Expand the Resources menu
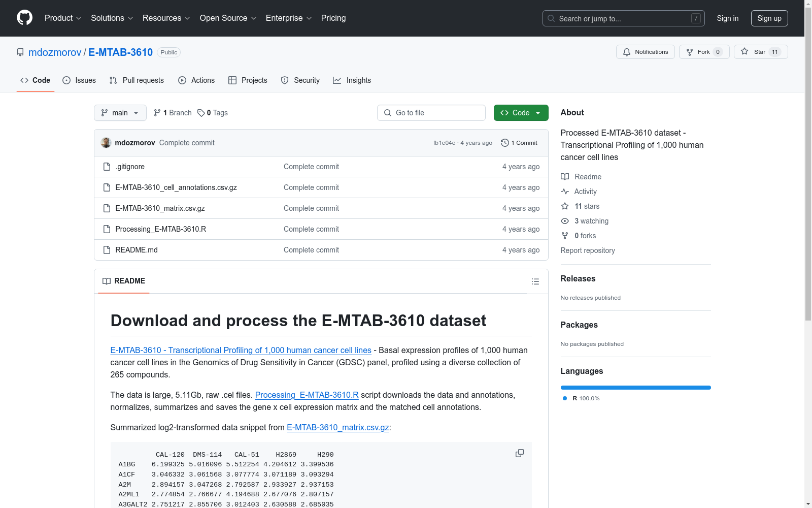The width and height of the screenshot is (812, 508). click(166, 18)
